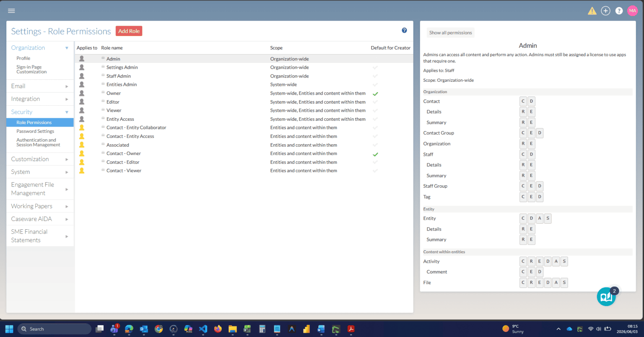The height and width of the screenshot is (337, 644).
Task: Click the Customization sidebar label
Action: (30, 159)
